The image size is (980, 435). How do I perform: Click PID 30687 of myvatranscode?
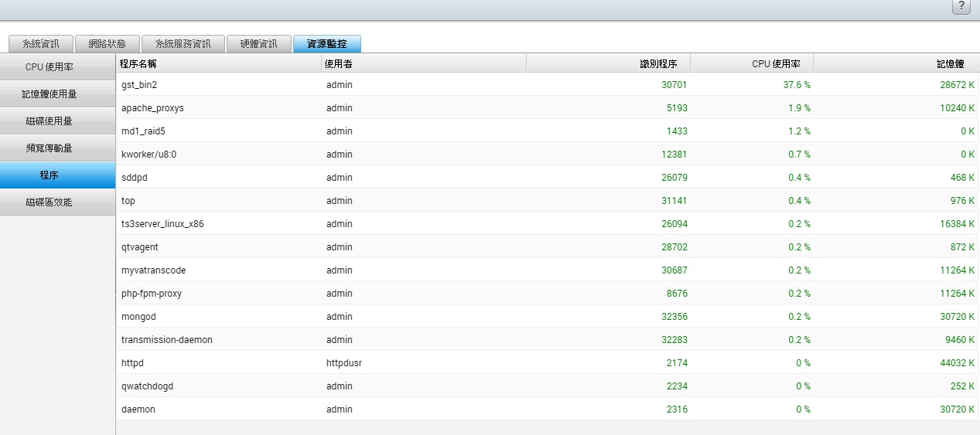coord(674,270)
